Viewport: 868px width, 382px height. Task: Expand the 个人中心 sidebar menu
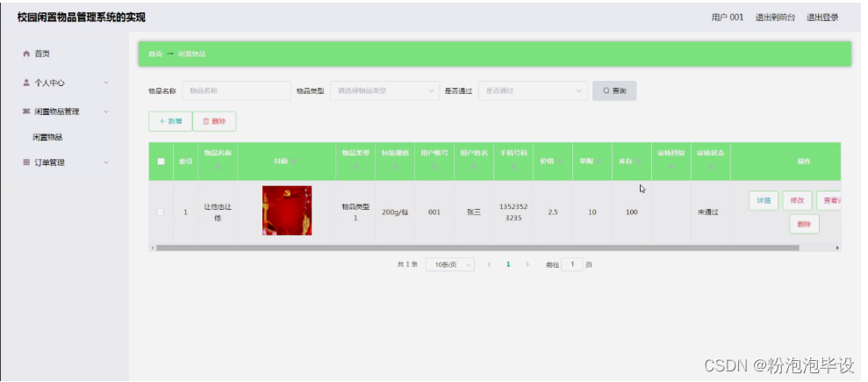pos(106,83)
